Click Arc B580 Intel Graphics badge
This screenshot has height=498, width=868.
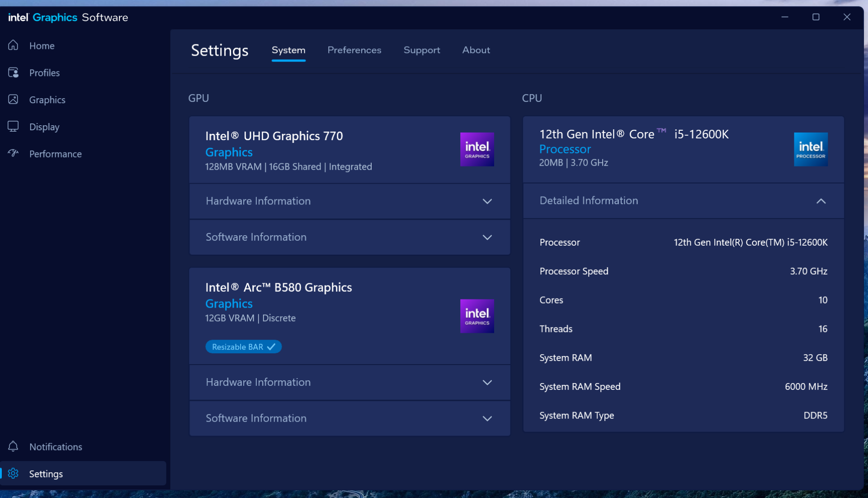(x=477, y=316)
